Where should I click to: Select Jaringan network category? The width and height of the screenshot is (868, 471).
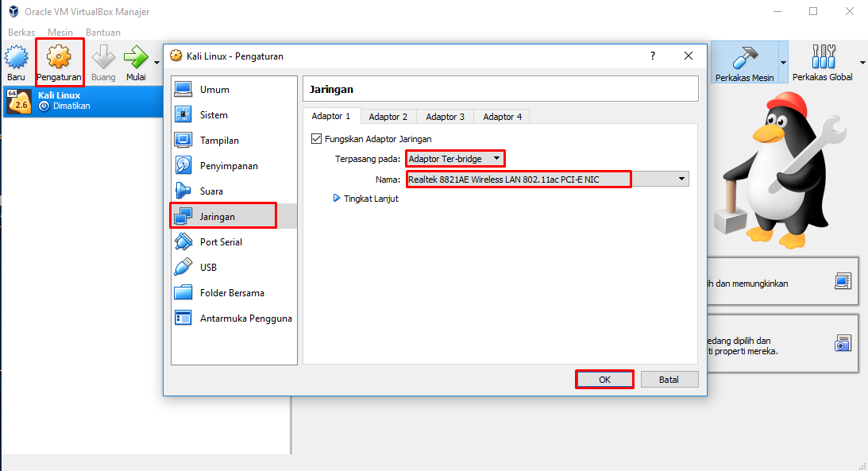233,216
